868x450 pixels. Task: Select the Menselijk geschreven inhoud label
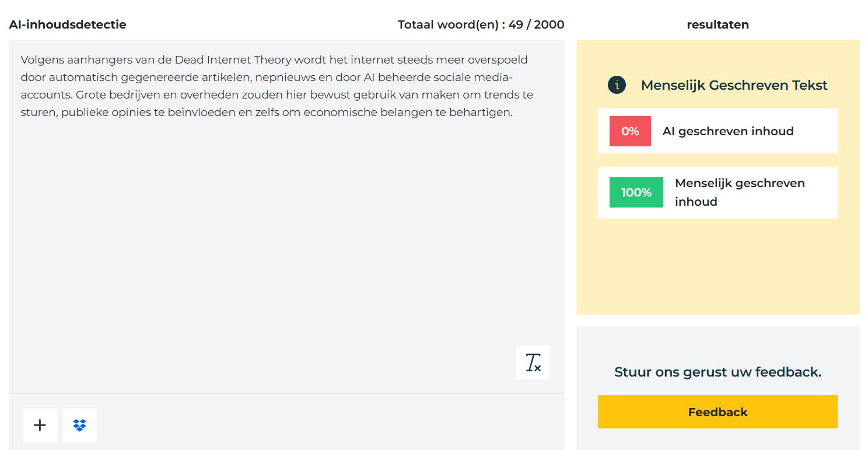tap(740, 192)
